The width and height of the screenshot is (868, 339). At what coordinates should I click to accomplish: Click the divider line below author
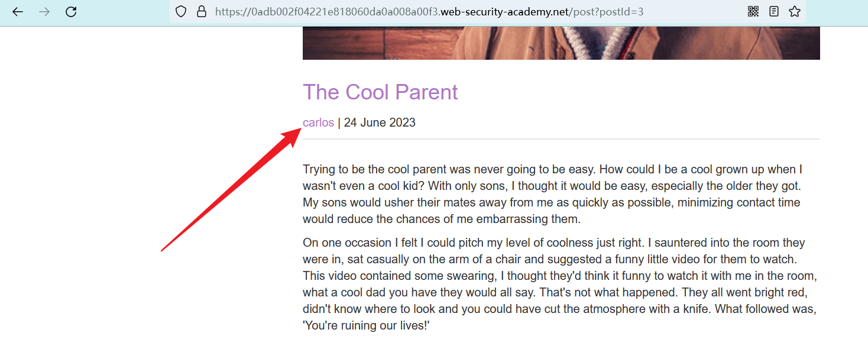coord(561,139)
